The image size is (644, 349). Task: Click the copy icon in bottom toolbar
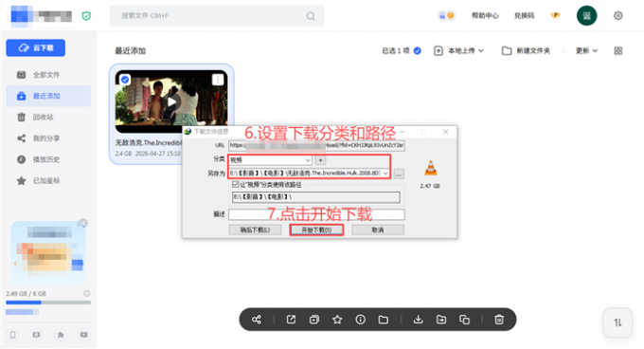(464, 320)
